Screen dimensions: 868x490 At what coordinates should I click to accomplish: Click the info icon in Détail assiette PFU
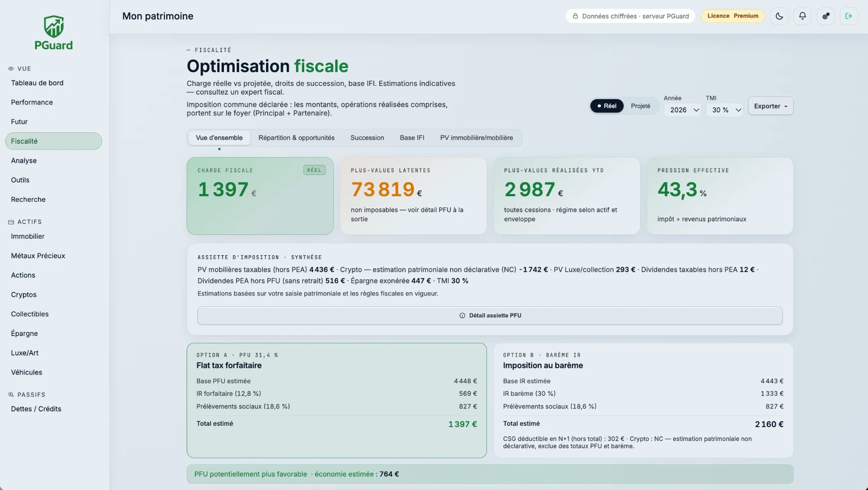coord(462,315)
